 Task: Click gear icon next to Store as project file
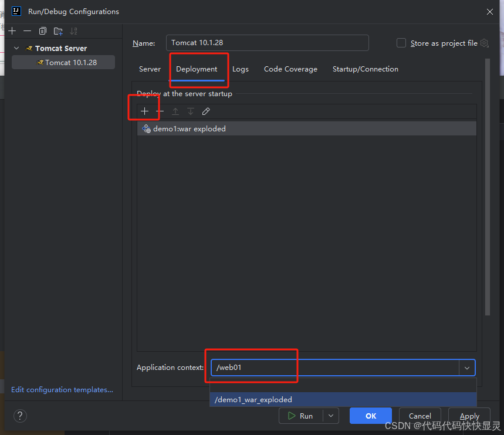point(484,43)
